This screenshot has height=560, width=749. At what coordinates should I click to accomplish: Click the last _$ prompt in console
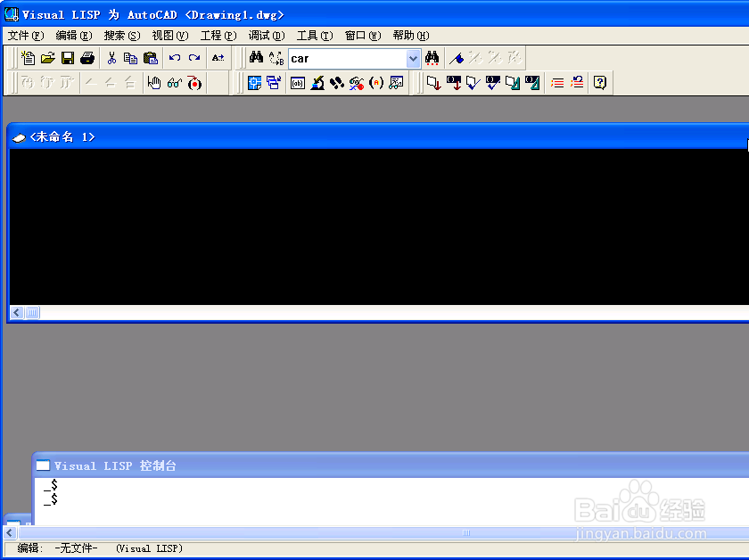[x=51, y=499]
